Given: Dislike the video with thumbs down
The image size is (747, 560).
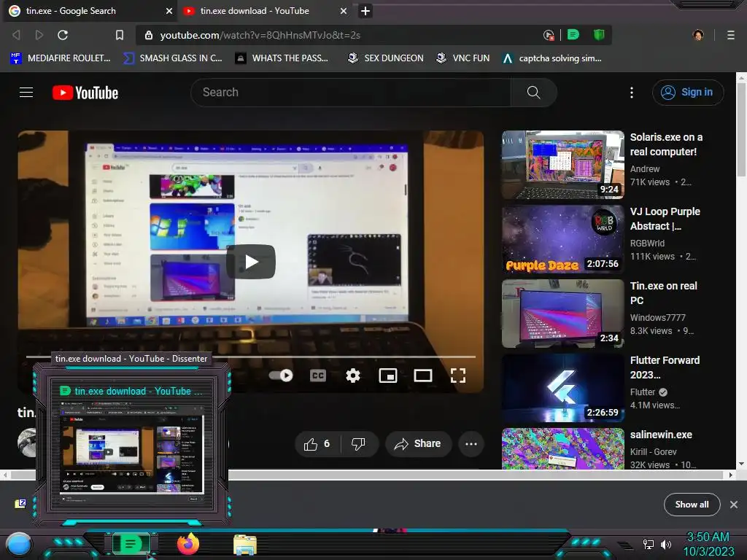Looking at the screenshot, I should coord(358,444).
